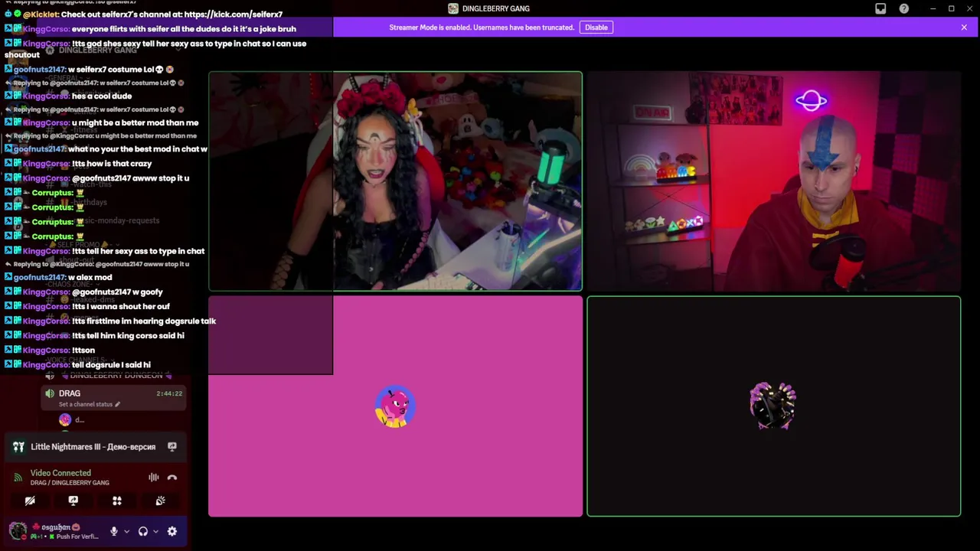Viewport: 980px width, 551px height.
Task: Click chat message '!tts how is that crazy'
Action: 112,164
